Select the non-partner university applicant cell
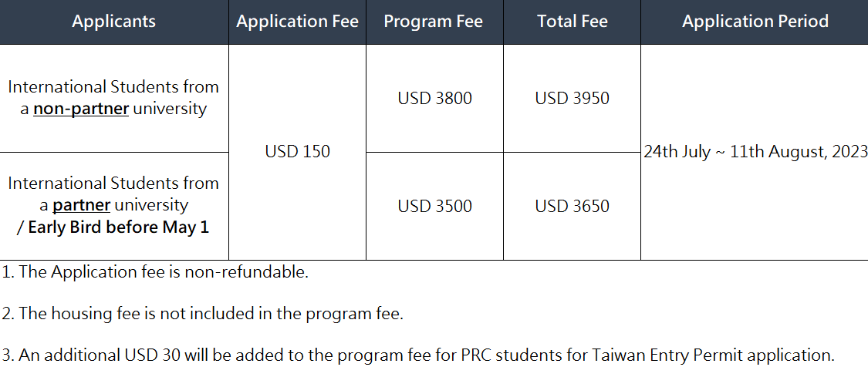This screenshot has width=868, height=367. [x=114, y=98]
